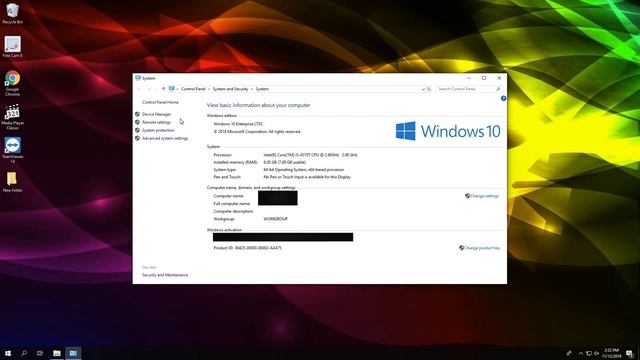
Task: Close the System window
Action: (x=499, y=78)
